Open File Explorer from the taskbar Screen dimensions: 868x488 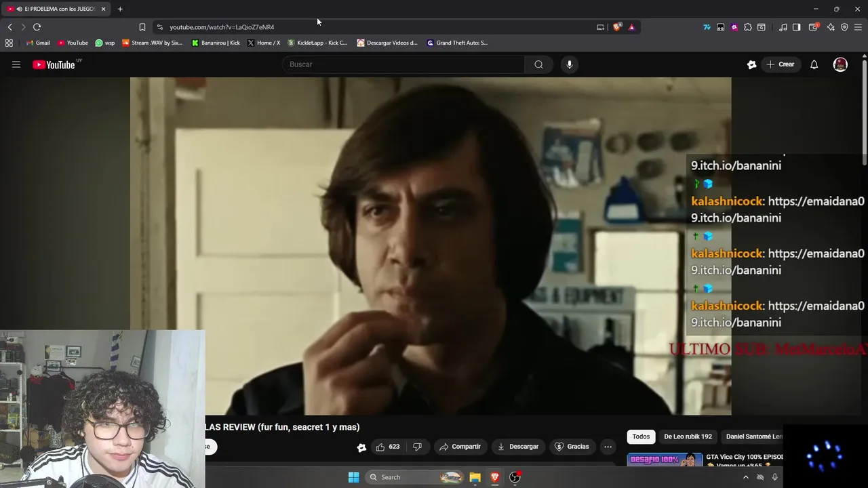pyautogui.click(x=475, y=477)
